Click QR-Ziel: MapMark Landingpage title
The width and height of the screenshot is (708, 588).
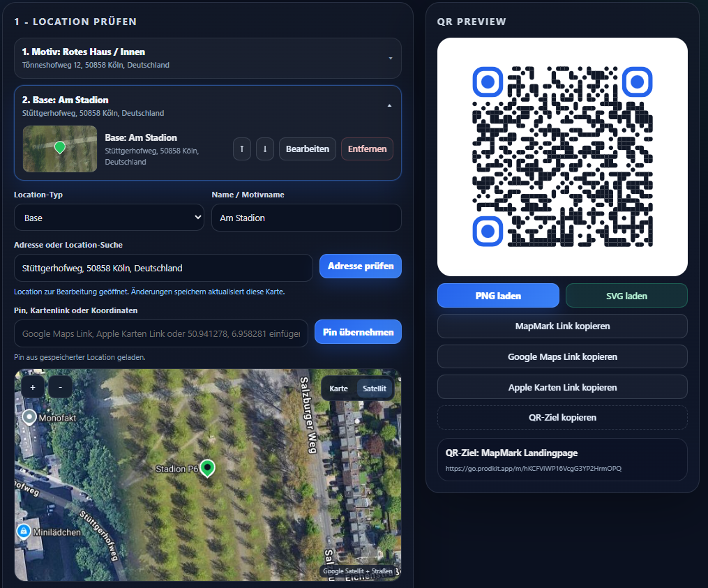[x=511, y=453]
